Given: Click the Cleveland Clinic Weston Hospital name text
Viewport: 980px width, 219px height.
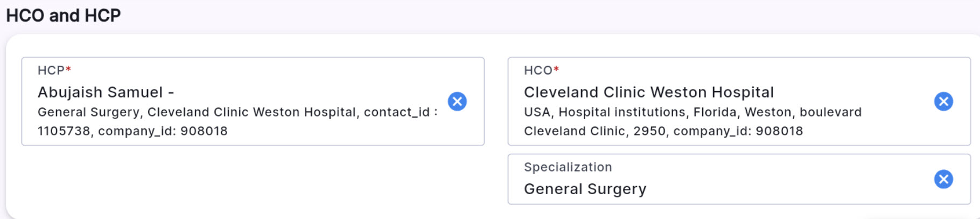Looking at the screenshot, I should point(648,92).
